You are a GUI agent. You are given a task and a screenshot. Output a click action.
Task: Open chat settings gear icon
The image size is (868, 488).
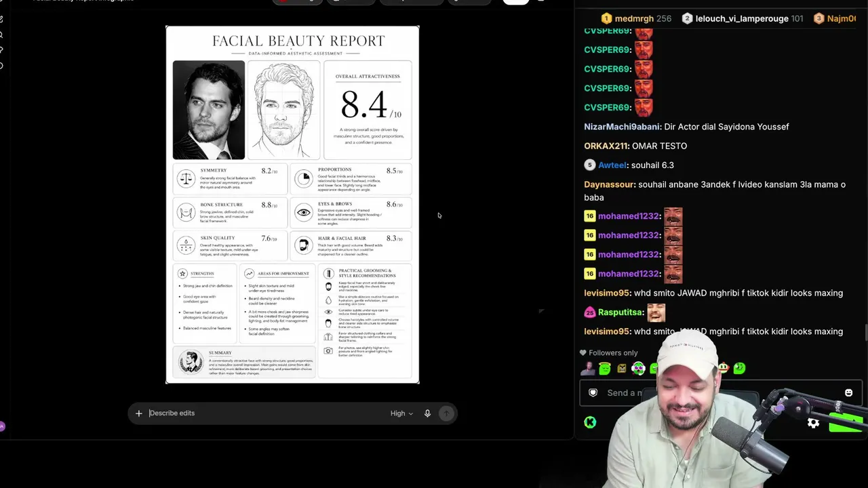(813, 423)
